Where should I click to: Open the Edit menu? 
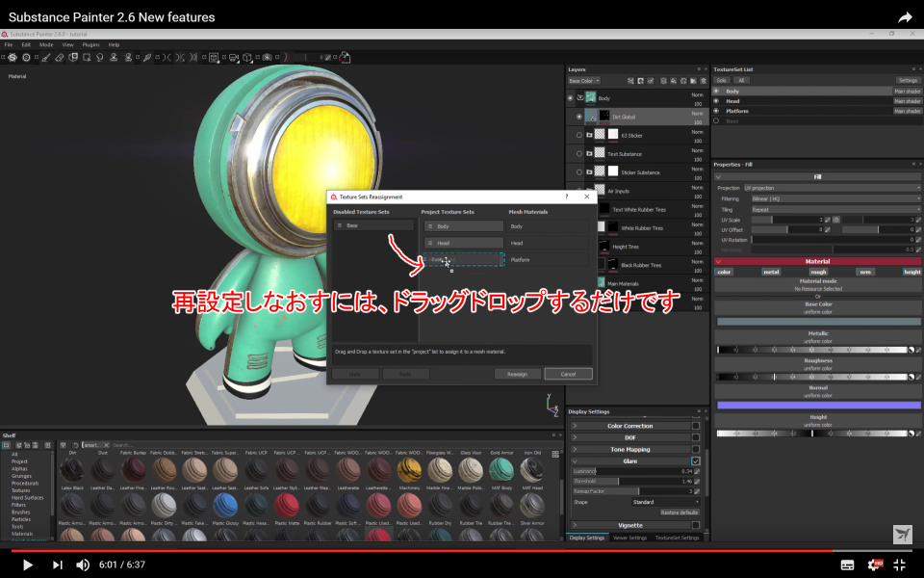pyautogui.click(x=26, y=45)
